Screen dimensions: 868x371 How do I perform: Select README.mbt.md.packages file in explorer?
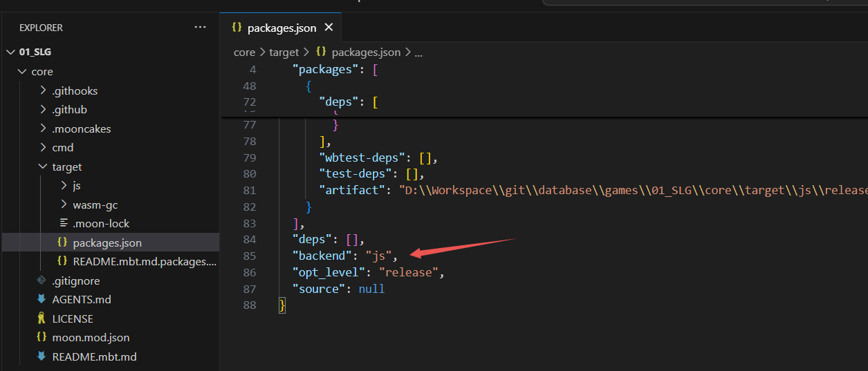pyautogui.click(x=144, y=262)
